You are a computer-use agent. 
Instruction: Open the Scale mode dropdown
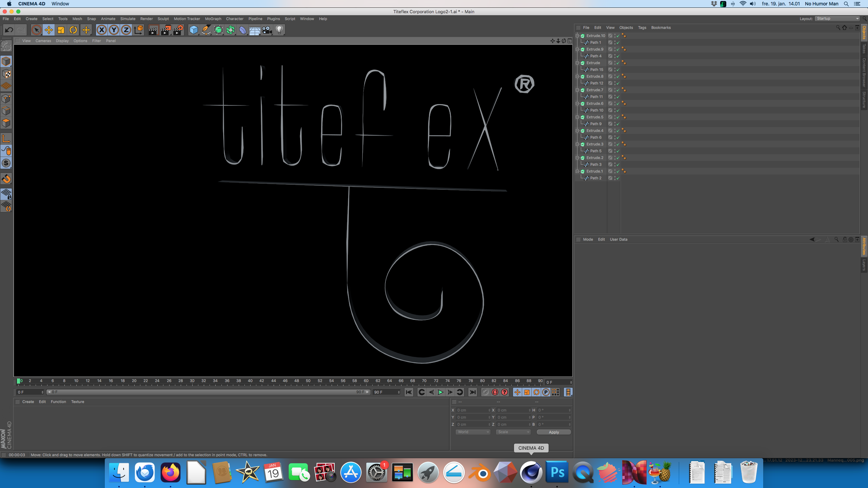click(x=513, y=432)
